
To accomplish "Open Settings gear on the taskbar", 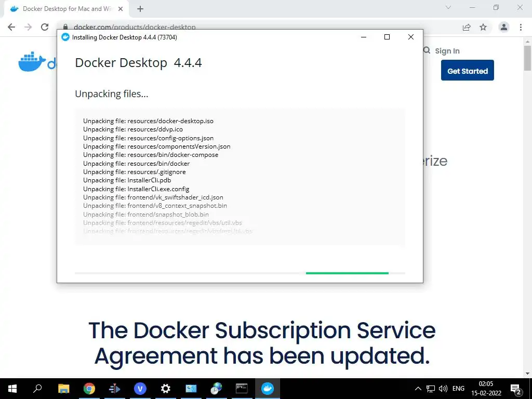I will [x=166, y=389].
